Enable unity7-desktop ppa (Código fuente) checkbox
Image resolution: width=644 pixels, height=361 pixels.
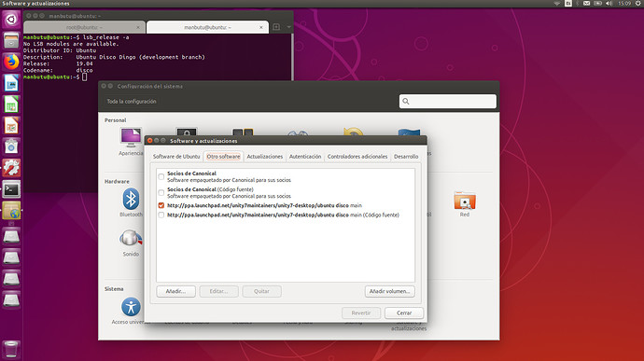(161, 215)
